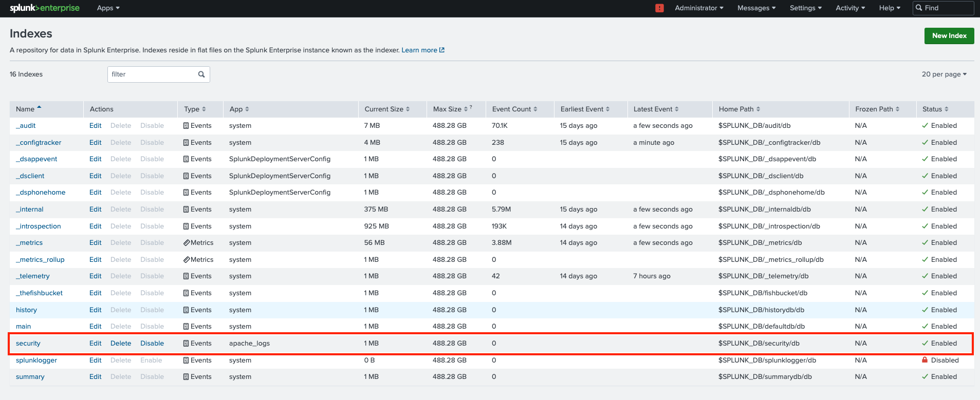This screenshot has height=400, width=980.
Task: Click the external link icon beside Learn more
Action: click(x=442, y=50)
